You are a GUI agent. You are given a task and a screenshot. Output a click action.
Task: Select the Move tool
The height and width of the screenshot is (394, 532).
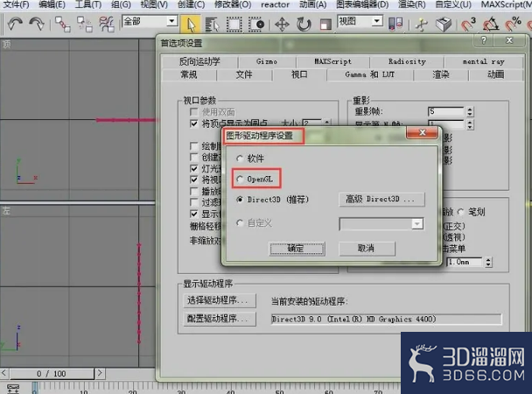282,25
